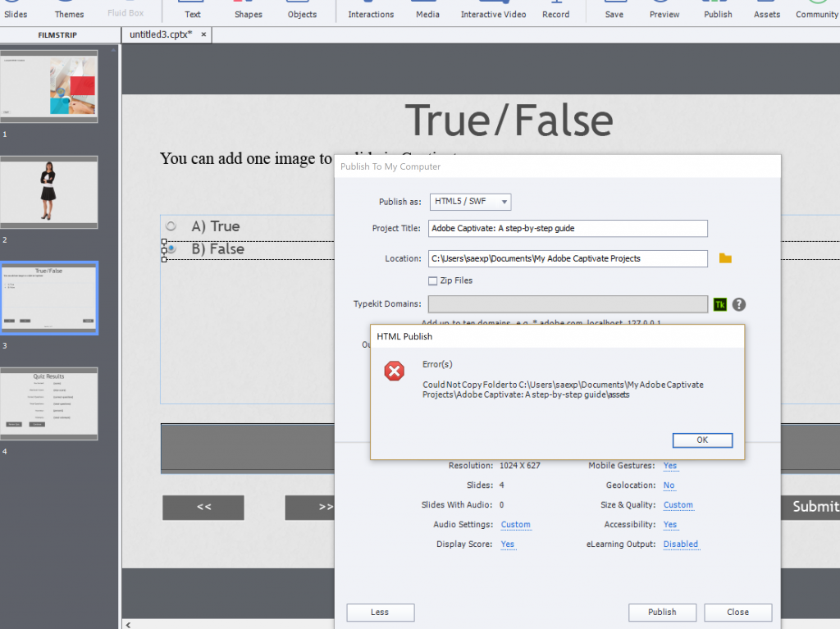Screen dimensions: 840x629
Task: Open the Typekit Tk icon
Action: point(720,304)
